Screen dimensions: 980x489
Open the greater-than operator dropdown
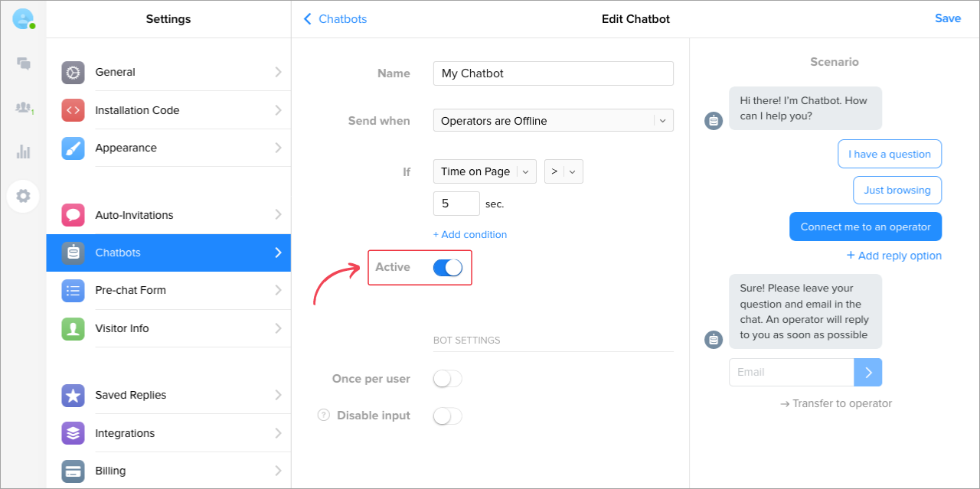pyautogui.click(x=563, y=171)
